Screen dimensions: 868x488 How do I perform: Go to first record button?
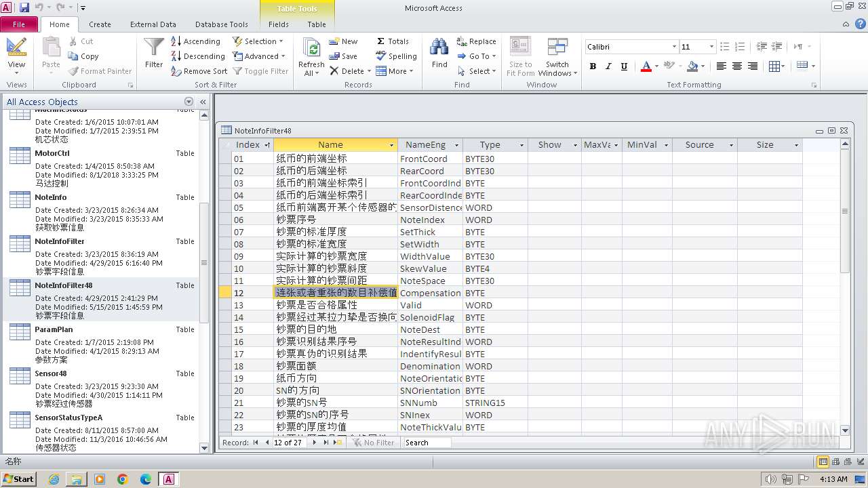[x=256, y=443]
